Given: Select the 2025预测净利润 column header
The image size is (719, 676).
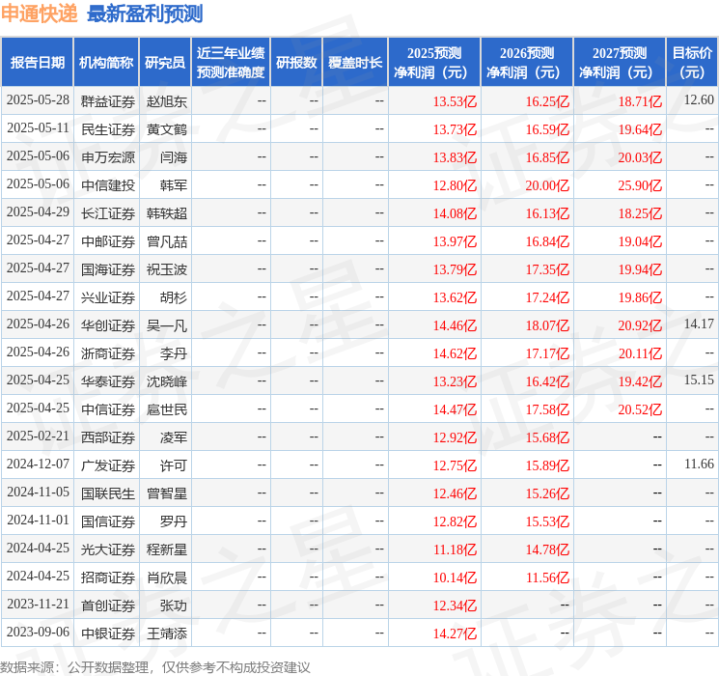Looking at the screenshot, I should point(434,62).
